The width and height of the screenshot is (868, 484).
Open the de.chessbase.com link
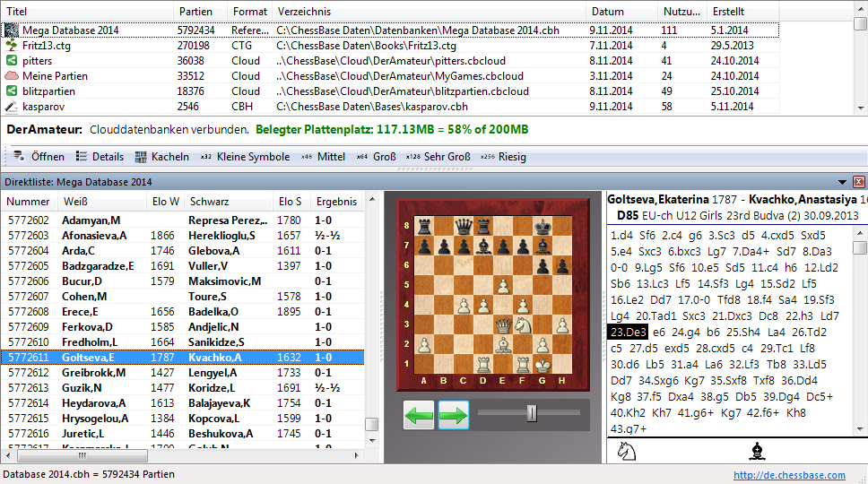coord(789,475)
